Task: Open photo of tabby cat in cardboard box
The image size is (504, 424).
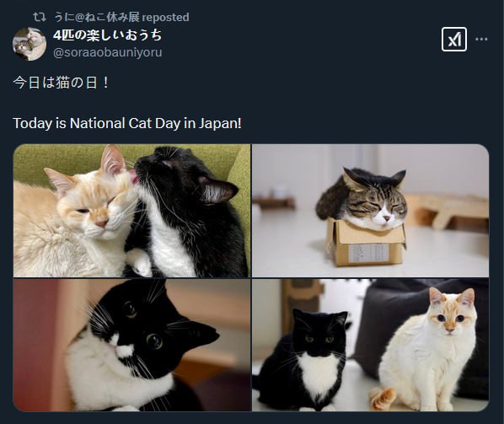Action: pyautogui.click(x=370, y=211)
